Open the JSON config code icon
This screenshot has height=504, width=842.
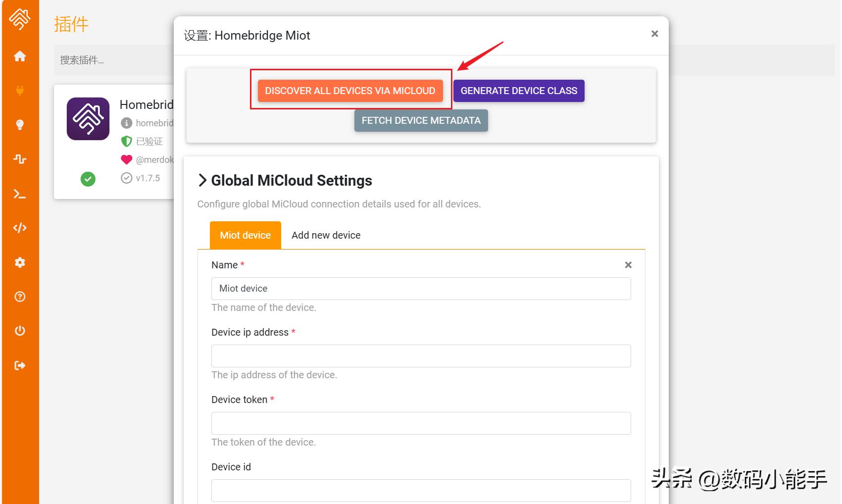20,228
